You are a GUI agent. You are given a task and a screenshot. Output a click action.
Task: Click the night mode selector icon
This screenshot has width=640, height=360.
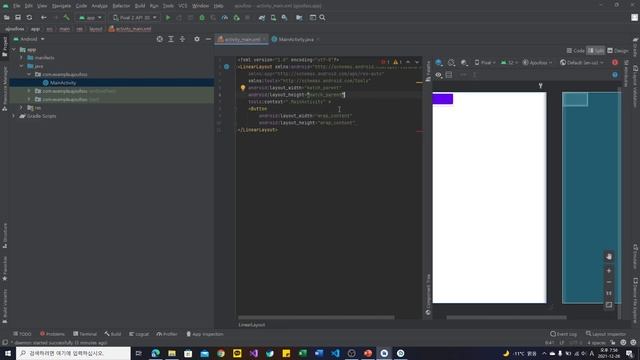click(x=464, y=62)
